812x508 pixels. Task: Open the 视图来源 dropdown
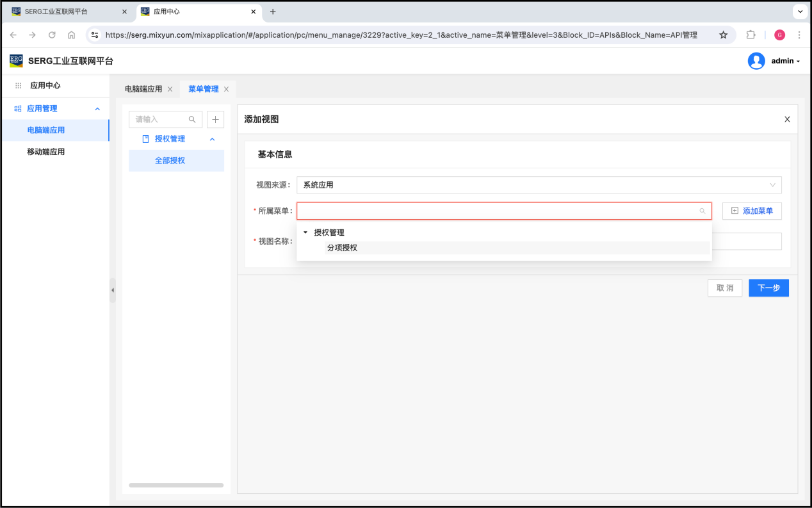pos(539,185)
